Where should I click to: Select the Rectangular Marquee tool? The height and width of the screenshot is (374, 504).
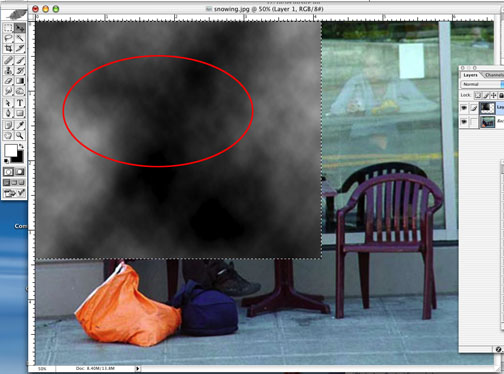[8, 28]
